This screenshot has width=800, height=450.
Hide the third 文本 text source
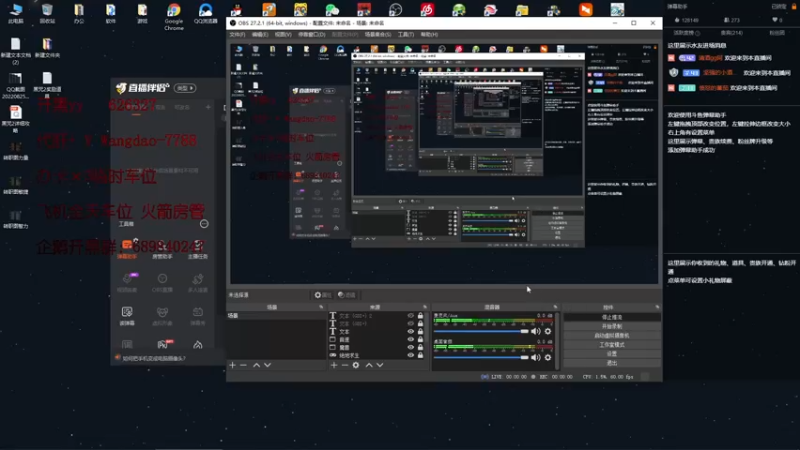411,332
